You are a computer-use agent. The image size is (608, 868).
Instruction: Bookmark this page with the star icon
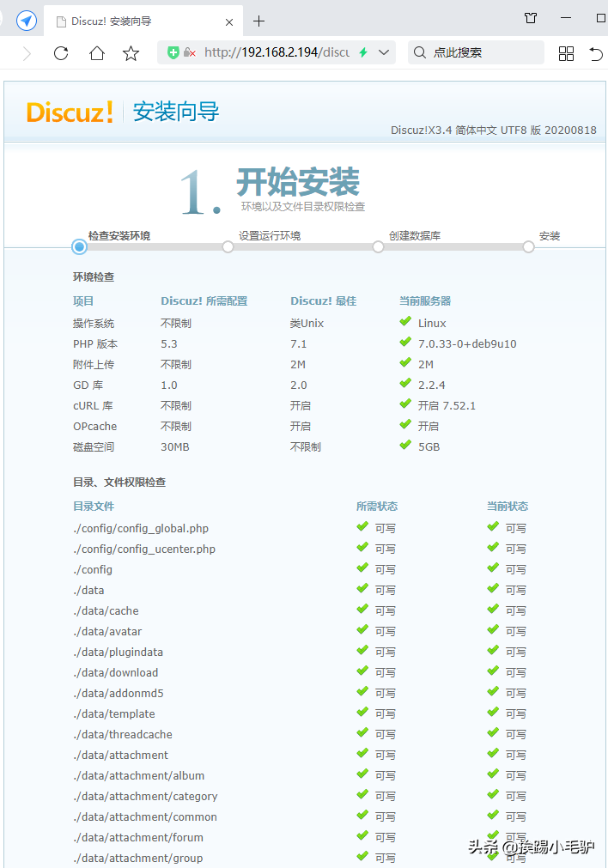point(131,53)
